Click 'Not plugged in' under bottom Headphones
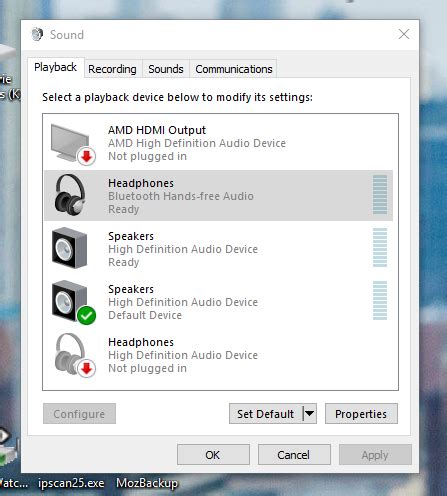 click(x=147, y=368)
